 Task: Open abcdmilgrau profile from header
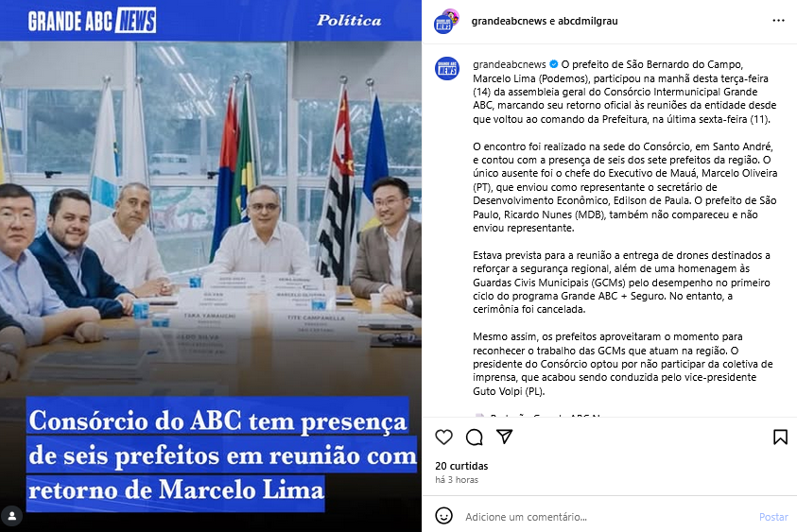588,21
